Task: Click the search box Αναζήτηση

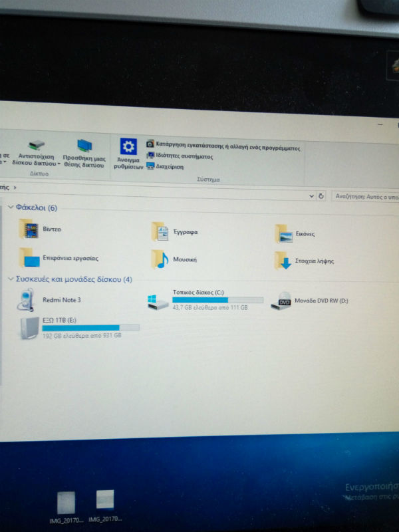Action: pyautogui.click(x=365, y=196)
